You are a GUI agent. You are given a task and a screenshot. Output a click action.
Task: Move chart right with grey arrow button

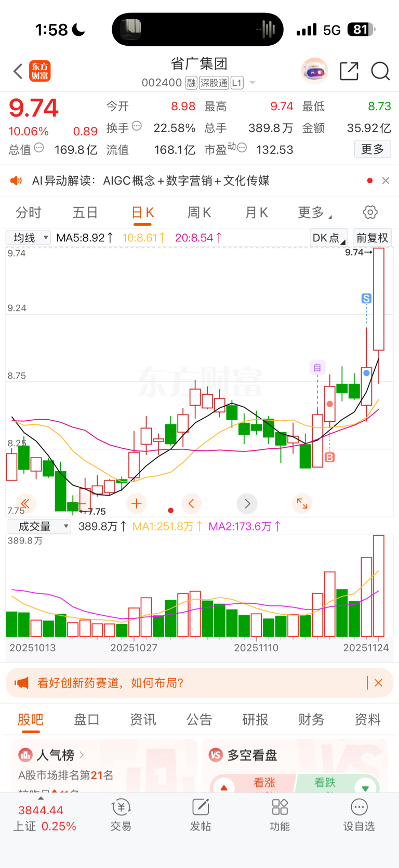click(x=247, y=503)
